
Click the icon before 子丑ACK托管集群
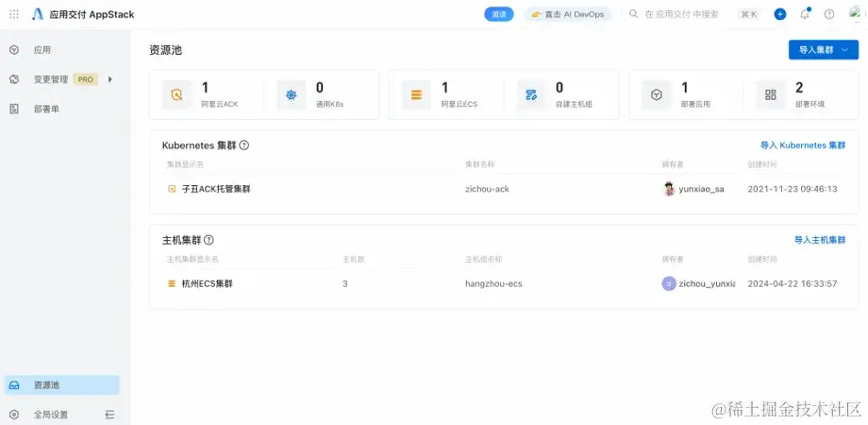(172, 189)
